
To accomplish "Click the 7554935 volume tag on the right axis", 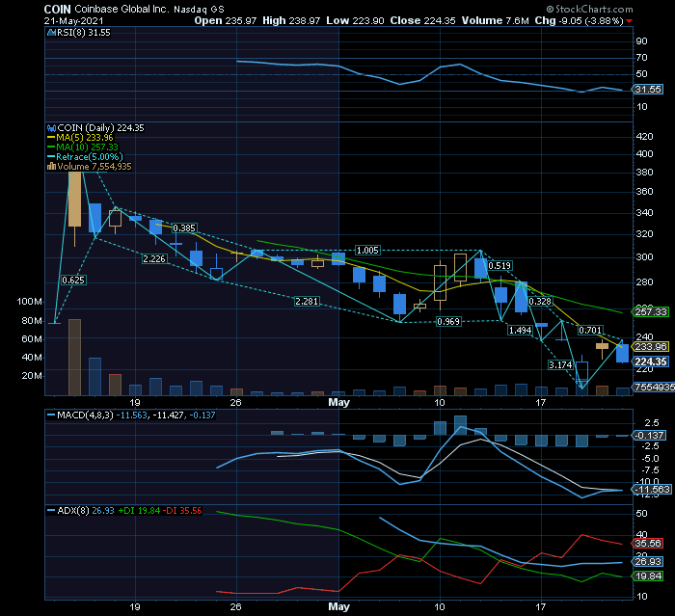I will (x=654, y=387).
